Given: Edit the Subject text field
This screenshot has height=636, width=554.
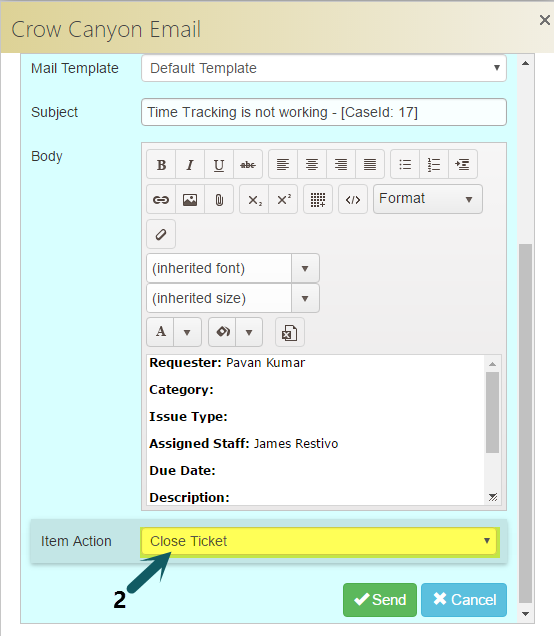Looking at the screenshot, I should pyautogui.click(x=324, y=112).
